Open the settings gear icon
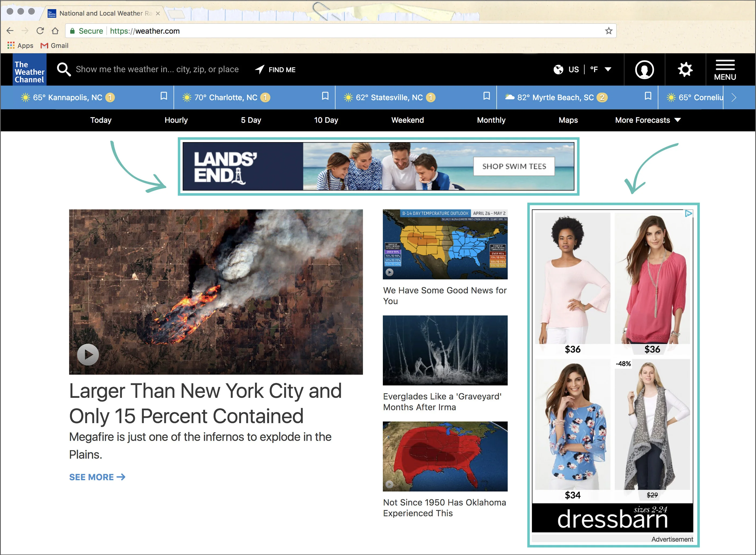 (685, 70)
